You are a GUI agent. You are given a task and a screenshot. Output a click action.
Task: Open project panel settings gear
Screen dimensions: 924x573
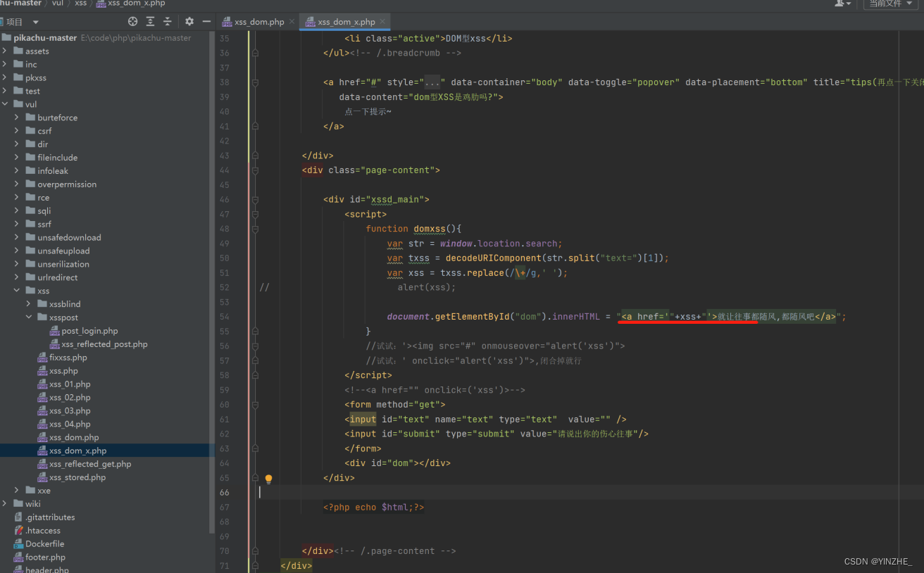[189, 22]
